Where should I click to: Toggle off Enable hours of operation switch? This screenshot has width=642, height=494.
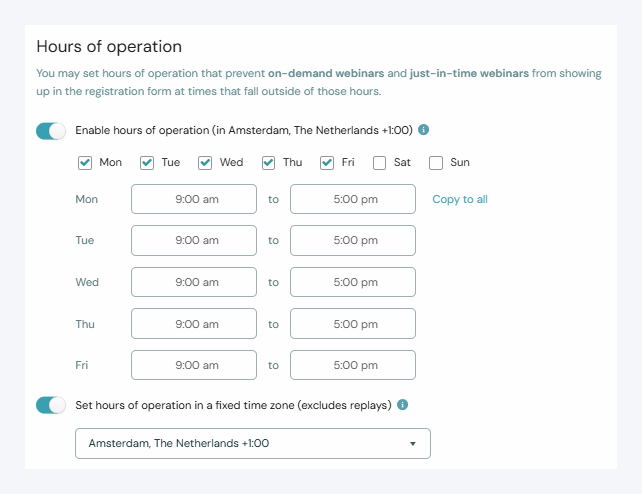[51, 131]
